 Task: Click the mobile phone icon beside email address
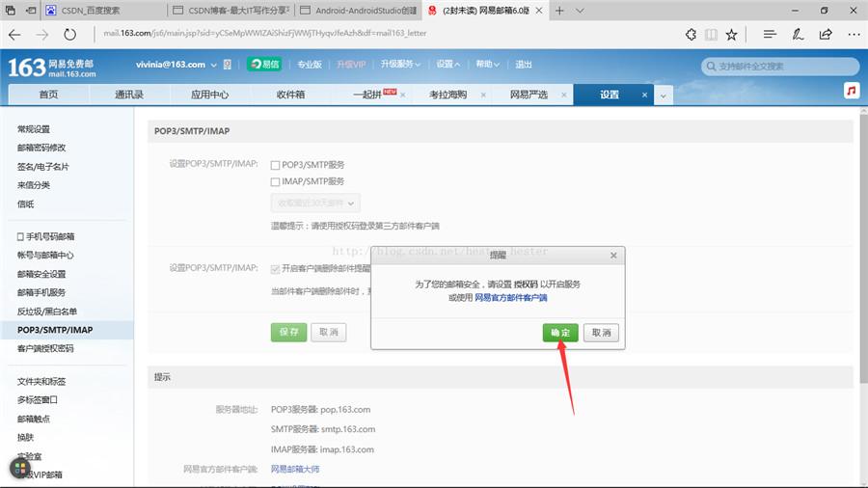coord(227,65)
